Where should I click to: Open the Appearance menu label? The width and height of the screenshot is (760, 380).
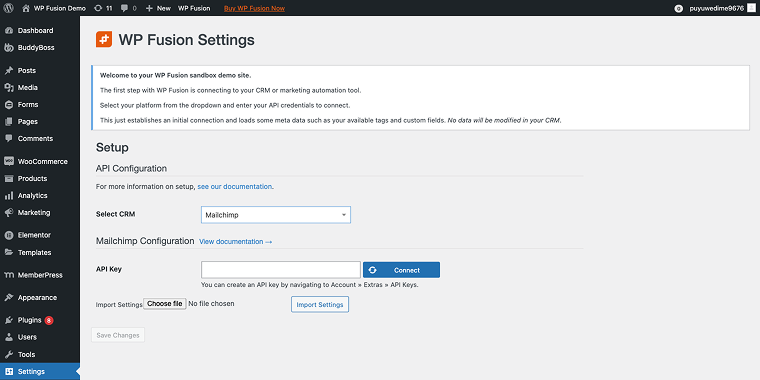(x=37, y=298)
